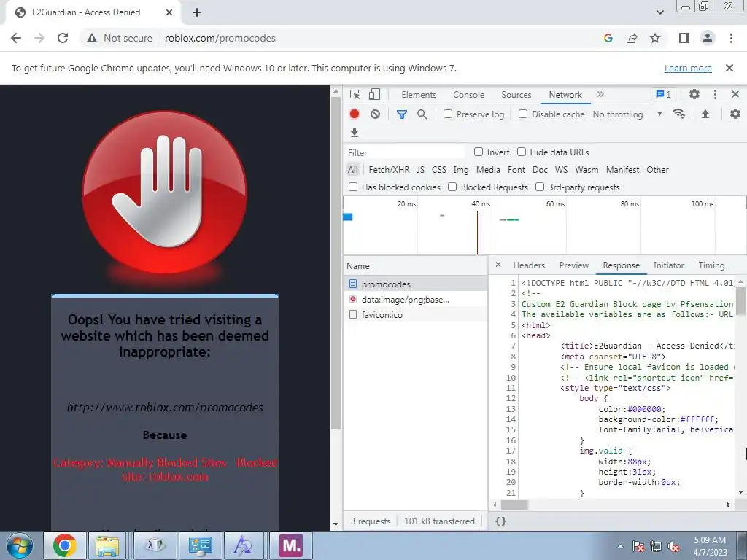Clear the network log icon
The height and width of the screenshot is (560, 747).
(x=376, y=114)
